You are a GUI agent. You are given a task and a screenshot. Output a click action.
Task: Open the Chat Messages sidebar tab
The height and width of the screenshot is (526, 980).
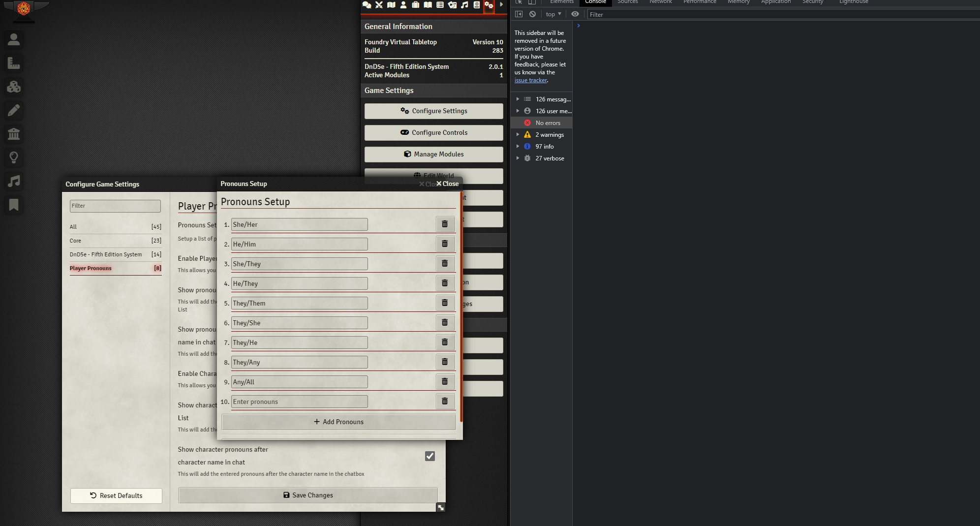click(367, 5)
